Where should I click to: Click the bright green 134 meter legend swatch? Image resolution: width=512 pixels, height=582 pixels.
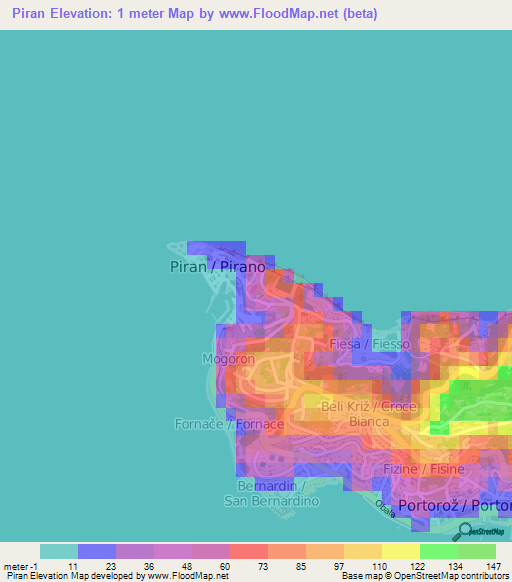(x=439, y=551)
